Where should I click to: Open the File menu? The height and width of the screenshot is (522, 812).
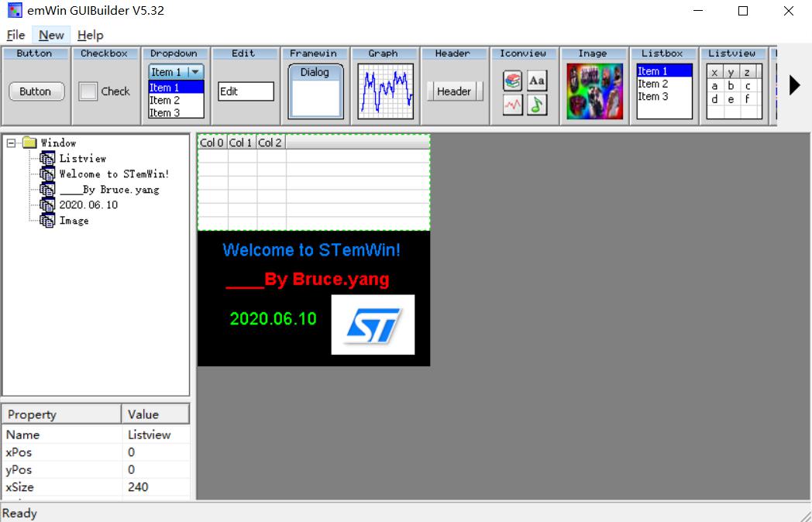[15, 35]
